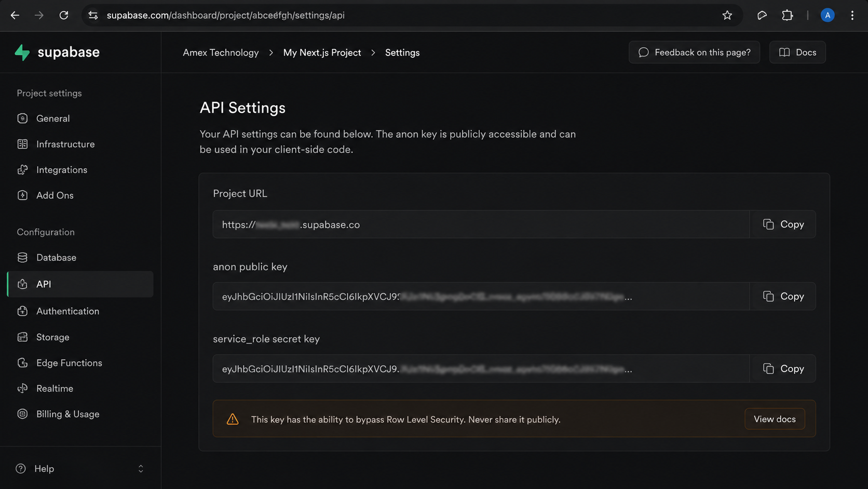Copy the service_role secret key
868x489 pixels.
[783, 368]
